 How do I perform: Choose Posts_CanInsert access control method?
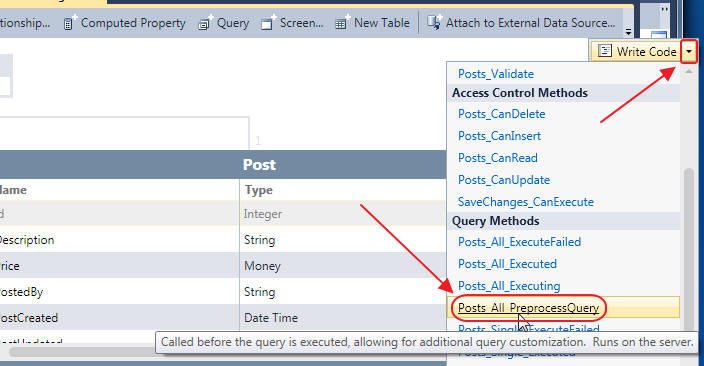pyautogui.click(x=499, y=136)
